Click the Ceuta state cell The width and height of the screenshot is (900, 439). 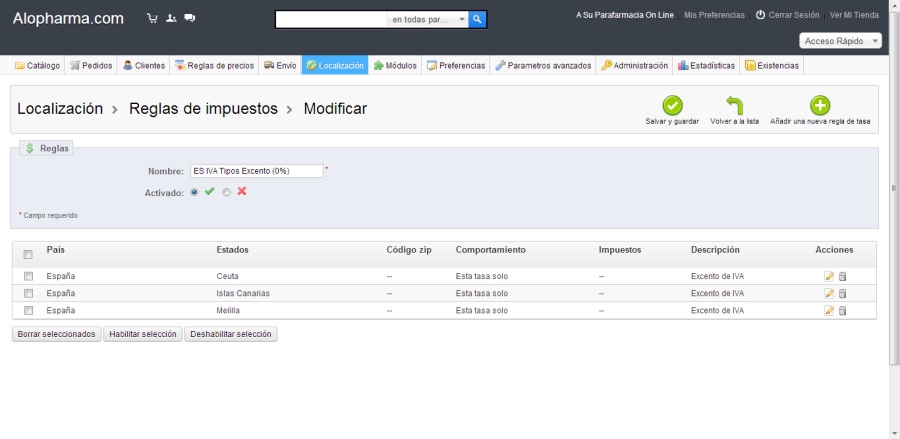click(x=227, y=277)
